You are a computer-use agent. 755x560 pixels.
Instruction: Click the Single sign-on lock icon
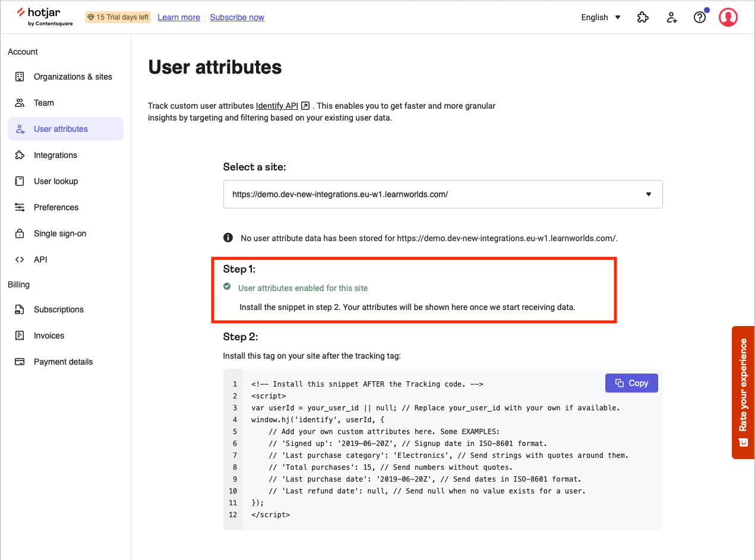tap(20, 233)
